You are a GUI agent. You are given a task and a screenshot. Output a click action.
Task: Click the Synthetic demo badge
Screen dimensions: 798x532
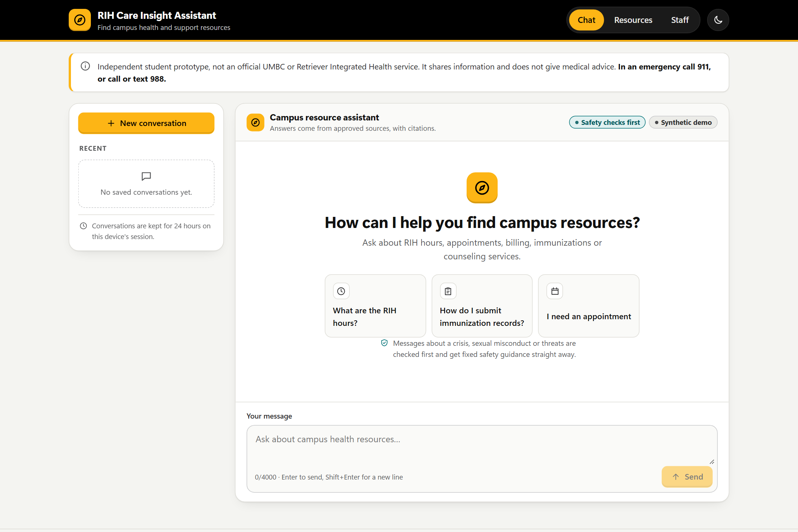point(683,122)
